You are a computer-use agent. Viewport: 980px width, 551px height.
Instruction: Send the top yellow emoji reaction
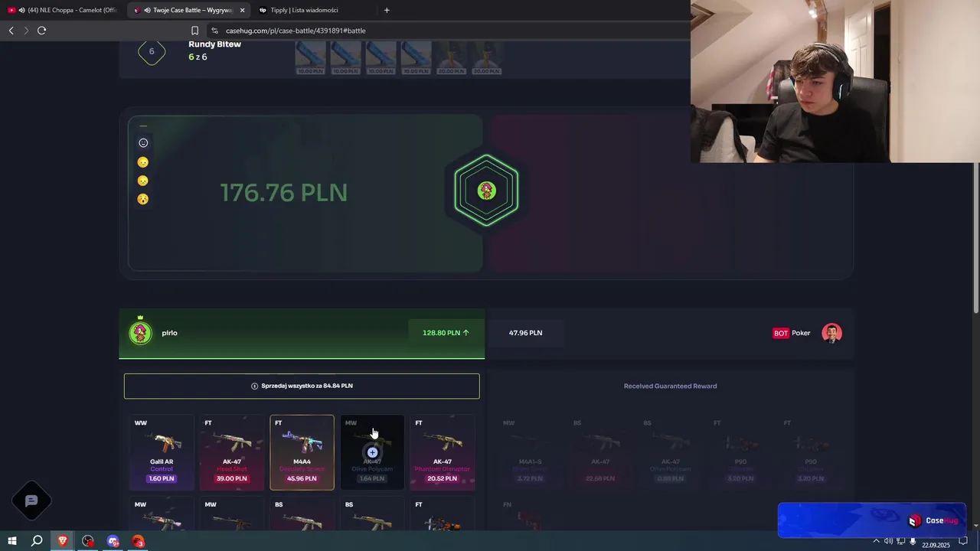tap(143, 162)
